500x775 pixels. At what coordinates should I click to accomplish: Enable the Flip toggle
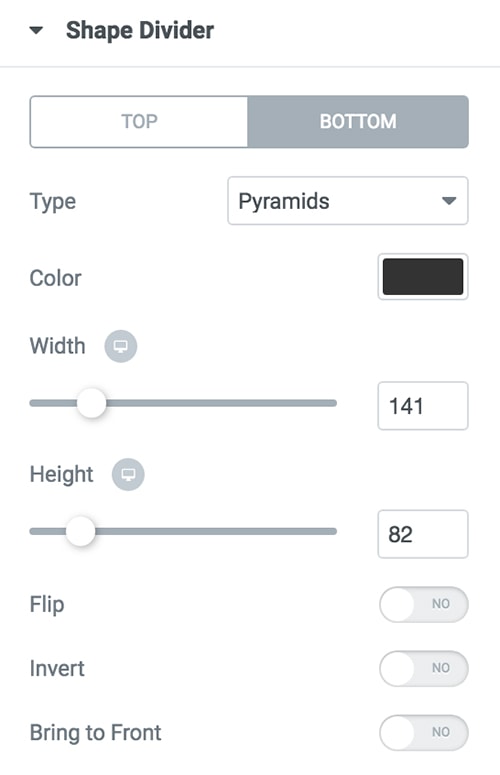coord(424,604)
